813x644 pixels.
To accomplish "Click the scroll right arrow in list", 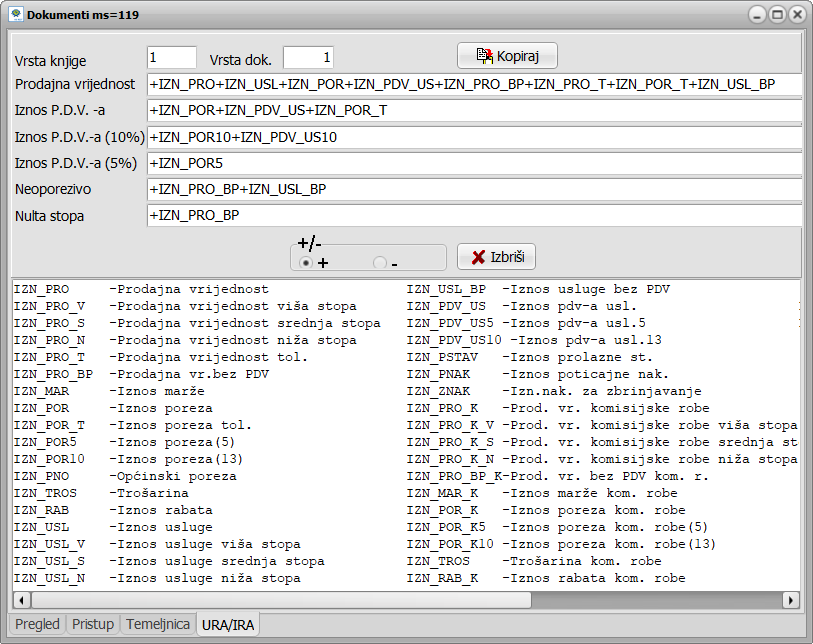I will [790, 600].
